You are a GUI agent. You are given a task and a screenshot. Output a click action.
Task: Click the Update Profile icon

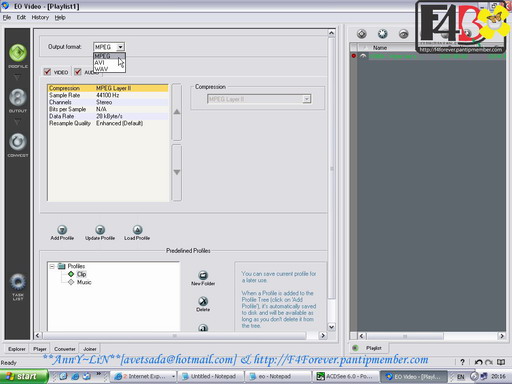click(100, 230)
